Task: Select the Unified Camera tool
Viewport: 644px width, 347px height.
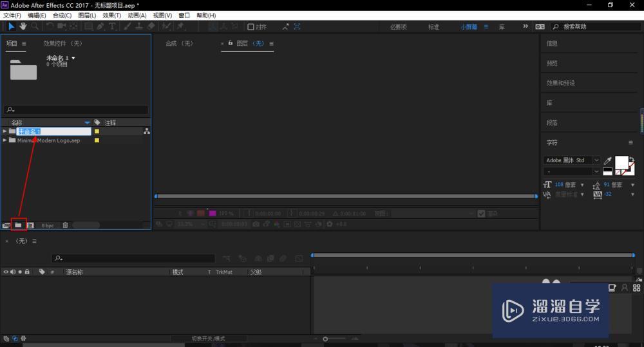Action: pos(62,26)
